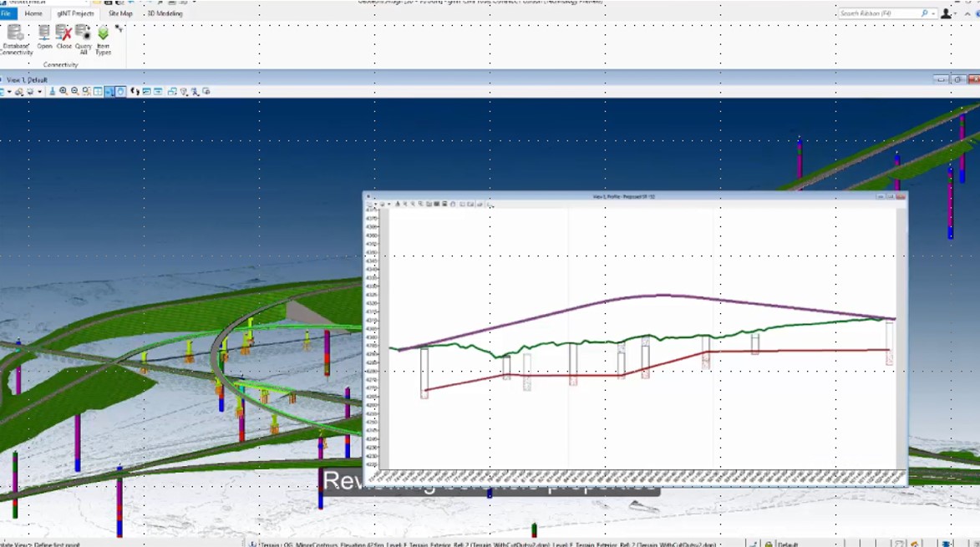Expand the view display style dropdown arrow
The width and height of the screenshot is (980, 547).
[x=39, y=90]
